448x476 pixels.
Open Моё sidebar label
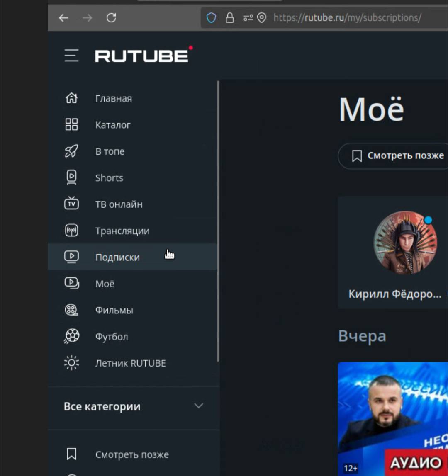(x=105, y=284)
